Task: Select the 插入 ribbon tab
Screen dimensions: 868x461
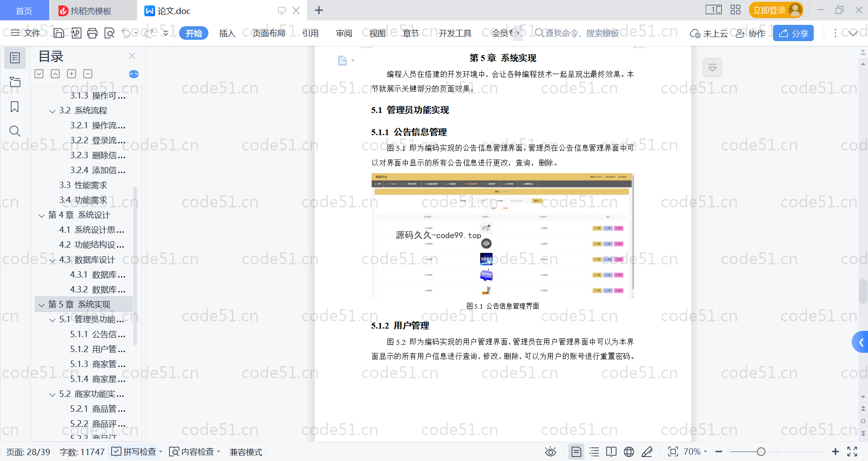Action: point(227,33)
